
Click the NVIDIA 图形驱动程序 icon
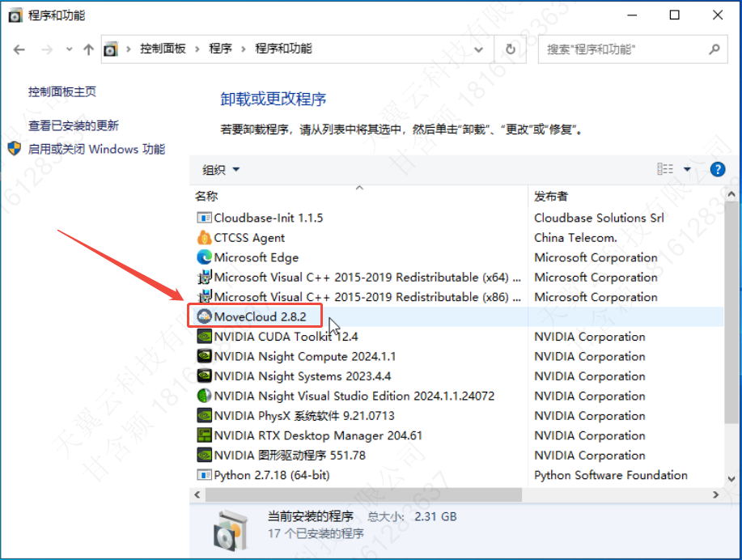click(x=204, y=455)
